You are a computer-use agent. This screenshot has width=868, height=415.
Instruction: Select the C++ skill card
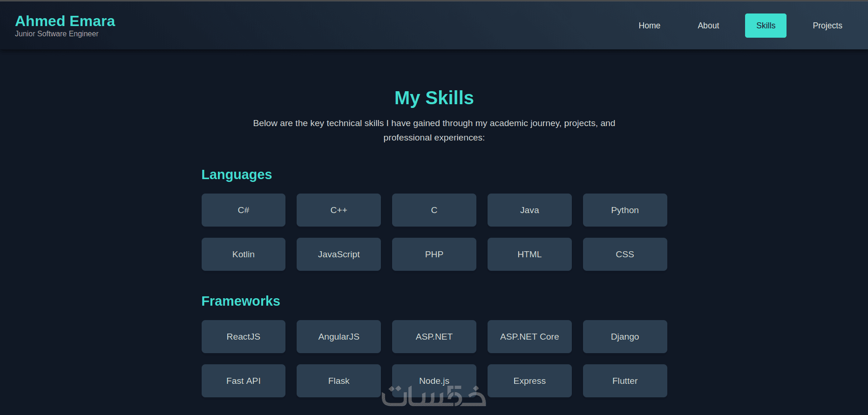tap(339, 210)
